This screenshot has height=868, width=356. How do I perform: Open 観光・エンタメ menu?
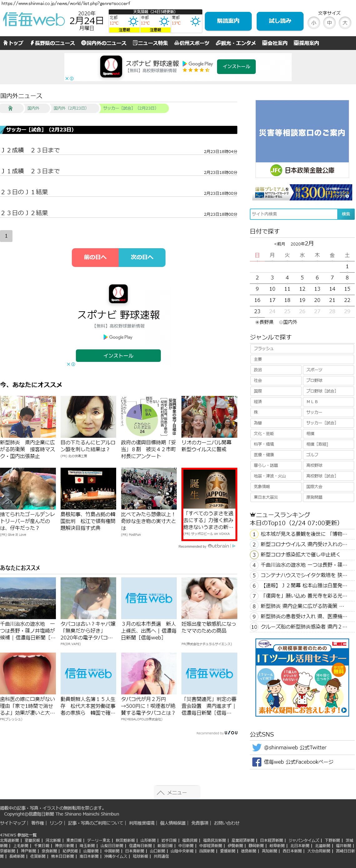(236, 43)
